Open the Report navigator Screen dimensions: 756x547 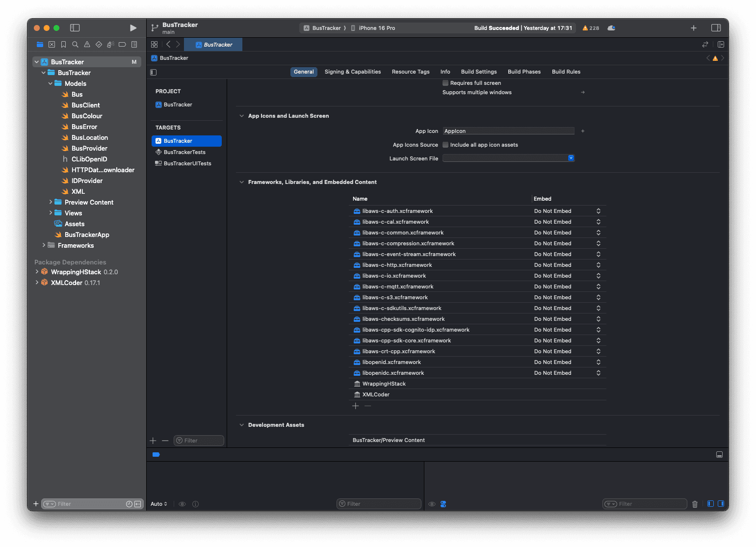(134, 45)
